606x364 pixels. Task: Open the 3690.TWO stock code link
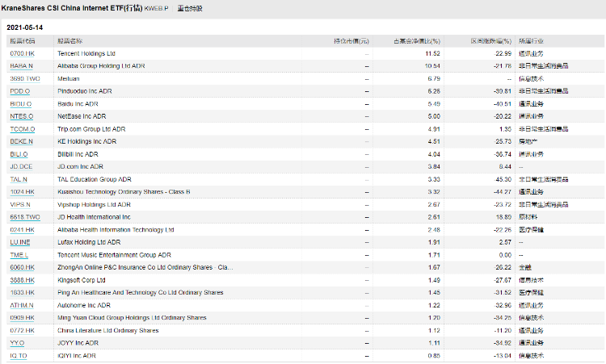25,79
